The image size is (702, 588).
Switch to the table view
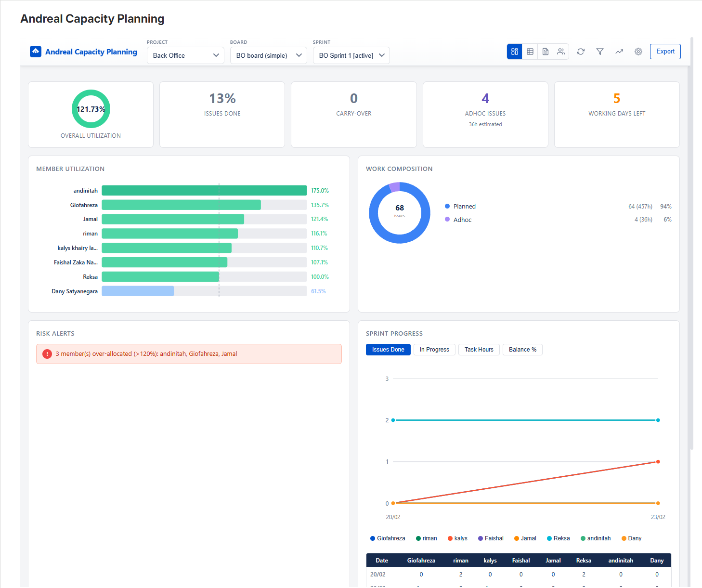[530, 52]
